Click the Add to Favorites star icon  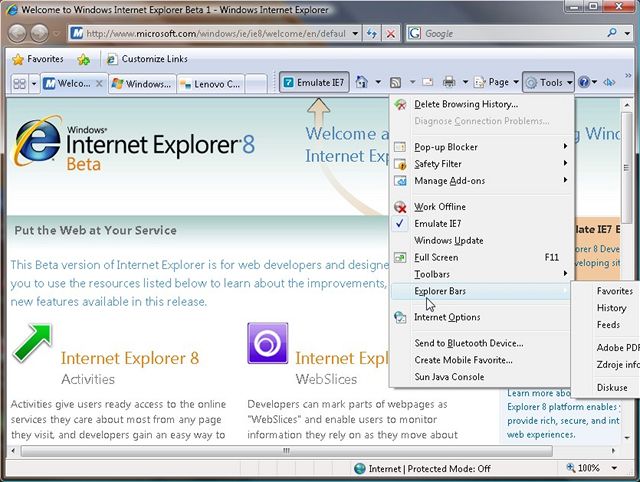point(84,60)
